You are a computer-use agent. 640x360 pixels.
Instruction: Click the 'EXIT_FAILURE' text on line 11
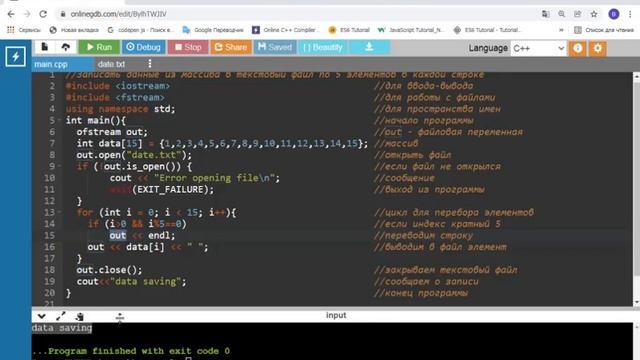[170, 190]
